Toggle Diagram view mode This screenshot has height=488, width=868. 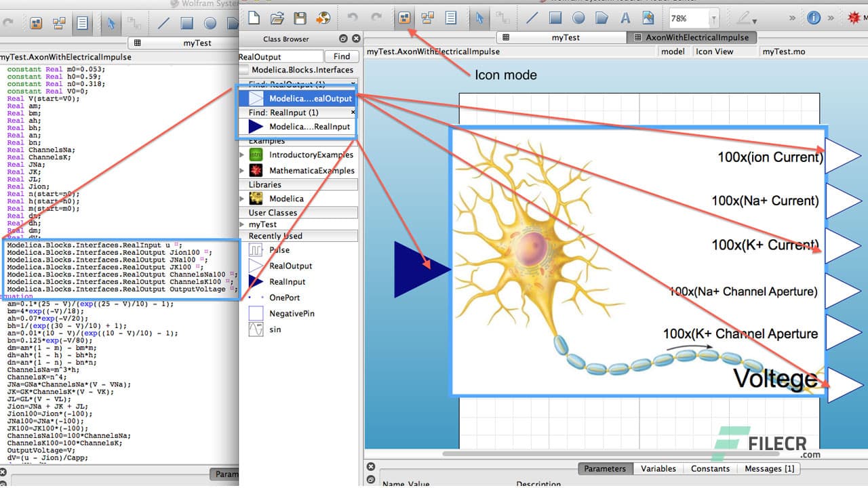[x=429, y=18]
